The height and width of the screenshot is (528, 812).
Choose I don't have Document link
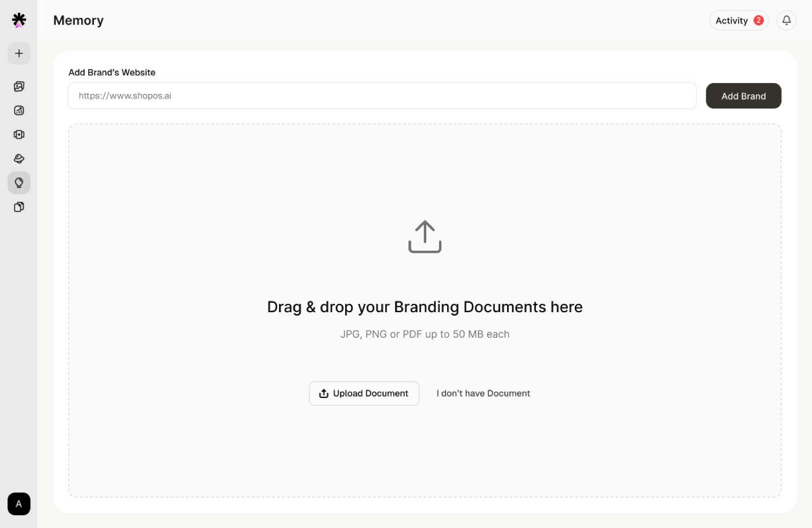pos(483,393)
